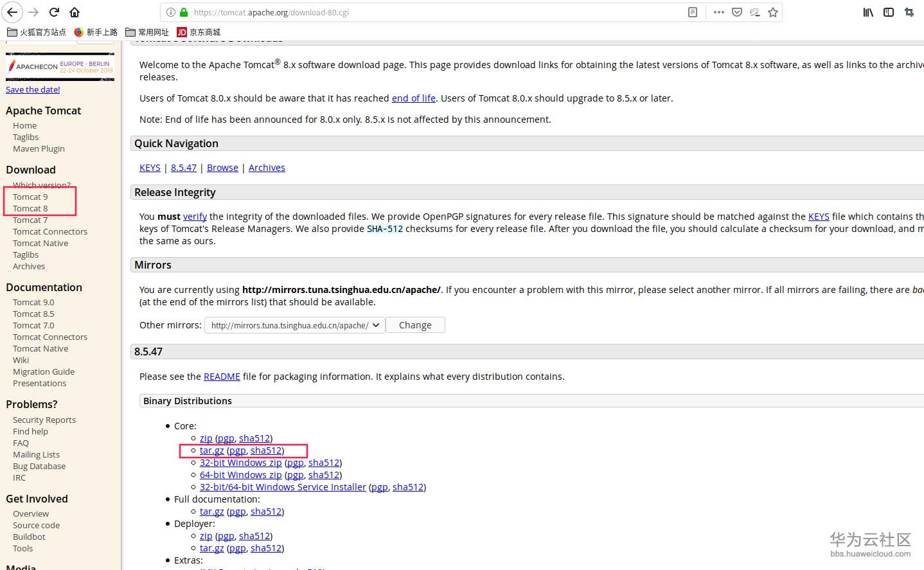924x570 pixels.
Task: Open the Tools sidebar link
Action: click(22, 549)
